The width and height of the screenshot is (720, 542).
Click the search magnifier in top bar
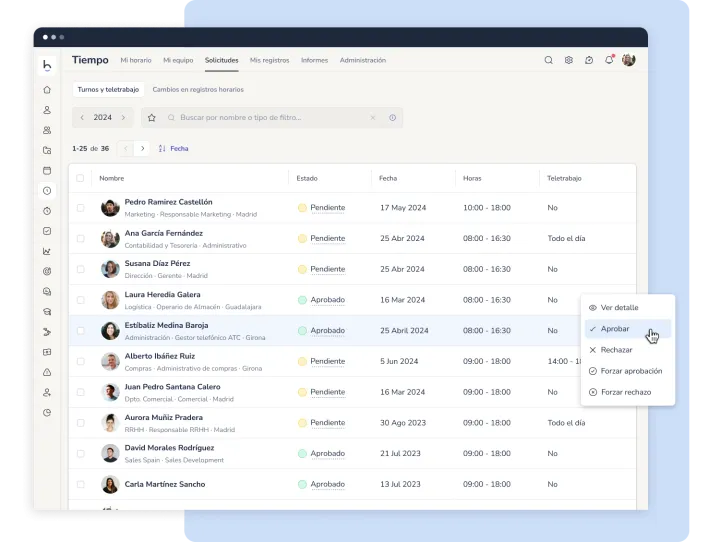pyautogui.click(x=548, y=60)
